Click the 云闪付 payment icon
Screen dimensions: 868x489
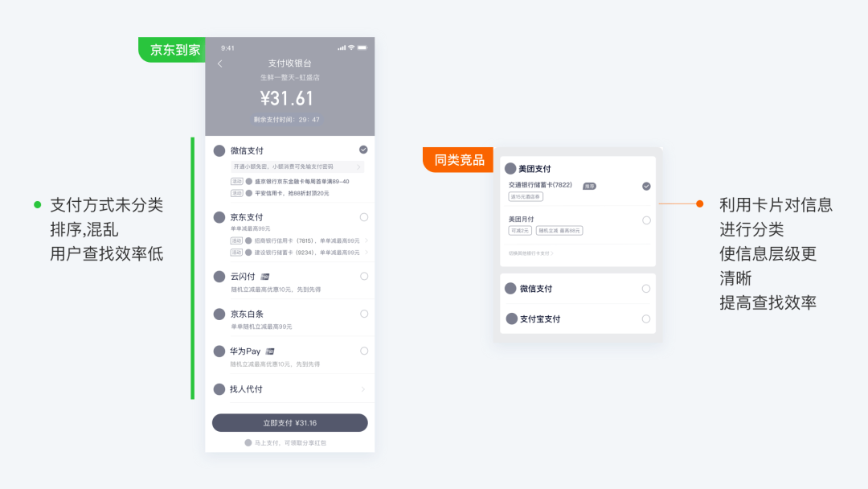coord(219,277)
